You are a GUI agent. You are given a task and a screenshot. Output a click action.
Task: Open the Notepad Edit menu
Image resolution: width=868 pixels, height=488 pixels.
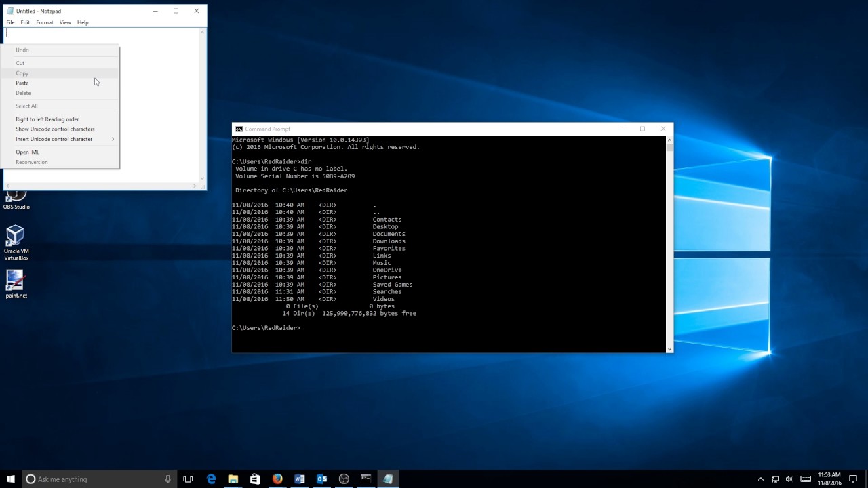25,22
